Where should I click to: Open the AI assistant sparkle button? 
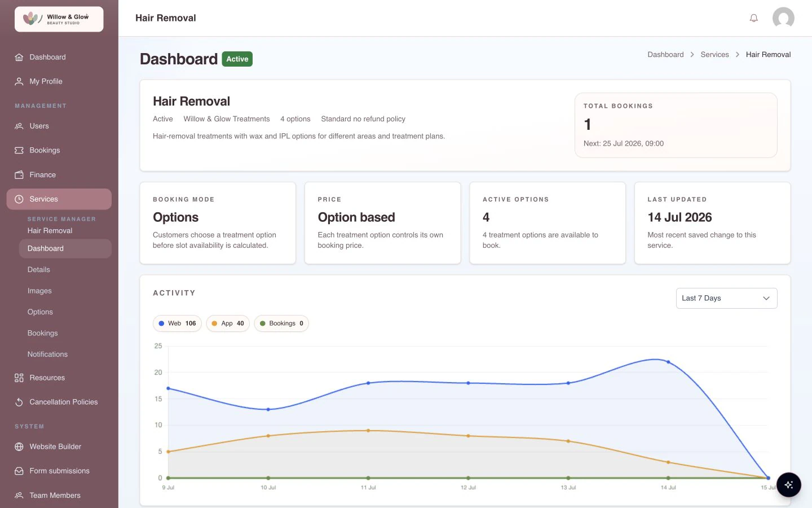click(x=788, y=485)
